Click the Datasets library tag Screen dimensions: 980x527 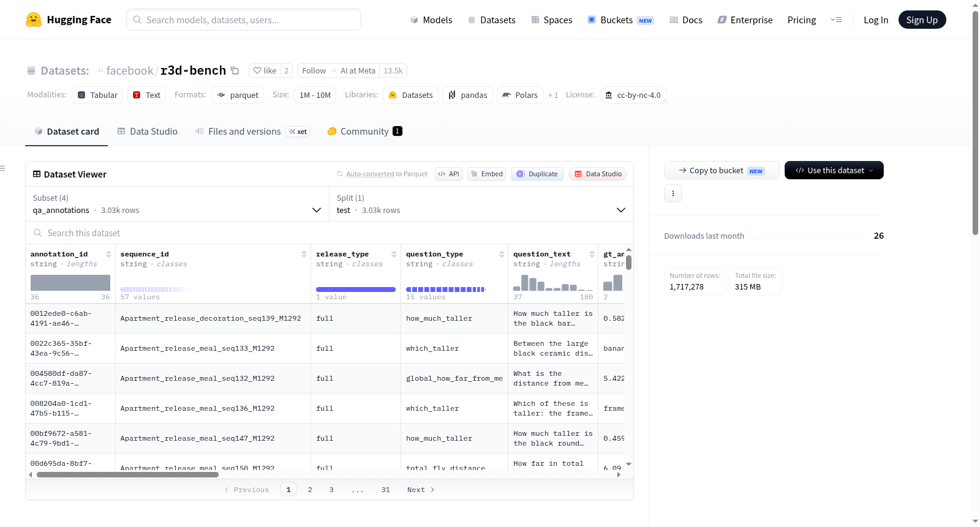click(x=410, y=95)
